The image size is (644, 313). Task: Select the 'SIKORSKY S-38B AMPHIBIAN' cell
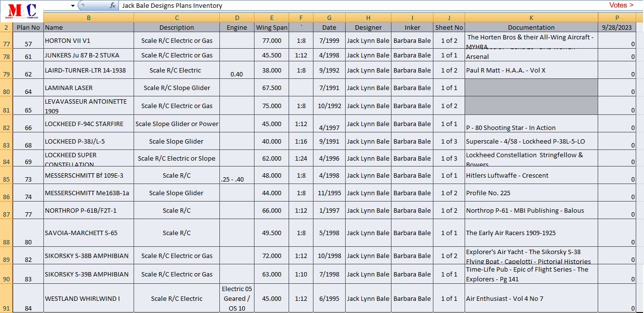pos(89,256)
